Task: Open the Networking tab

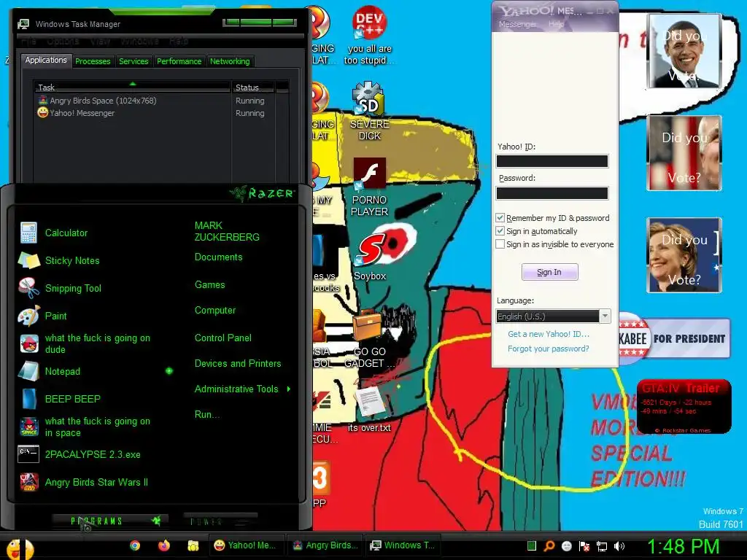Action: pyautogui.click(x=230, y=61)
